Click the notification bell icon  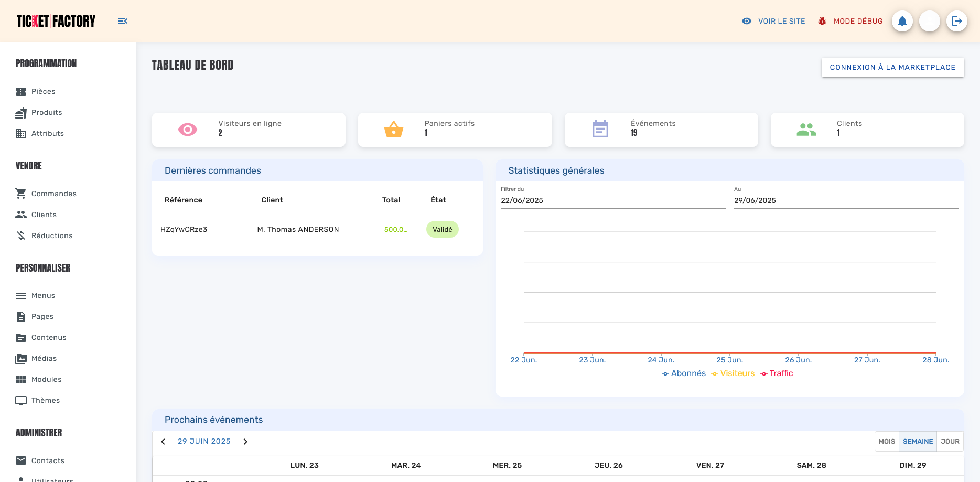902,21
